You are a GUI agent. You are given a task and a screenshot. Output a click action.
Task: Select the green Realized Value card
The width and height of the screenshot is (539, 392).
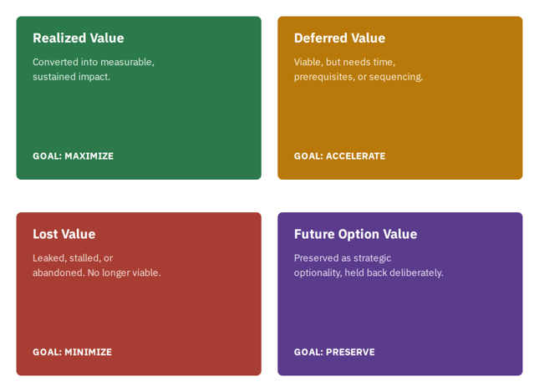[x=139, y=98]
